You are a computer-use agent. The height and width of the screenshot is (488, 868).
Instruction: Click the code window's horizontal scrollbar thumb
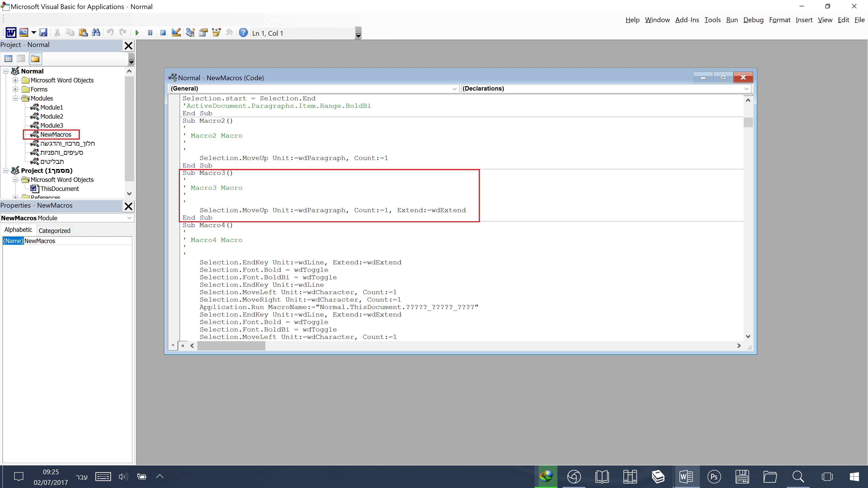[231, 346]
